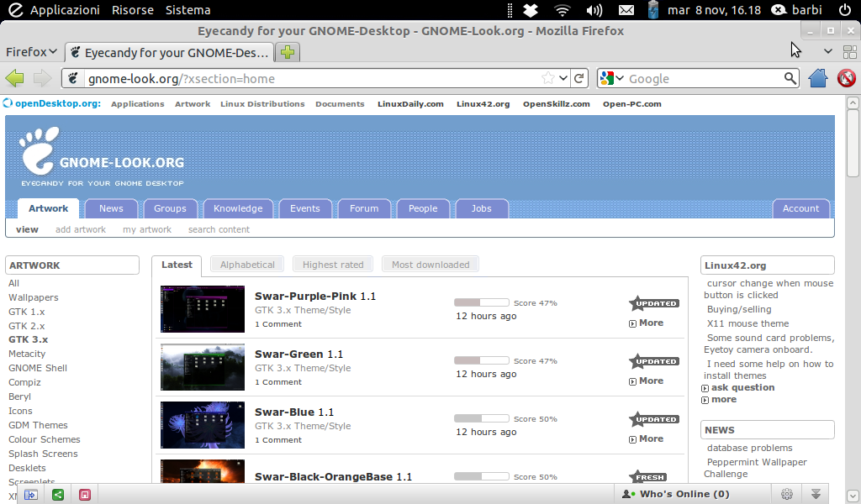Switch to the News tab
The image size is (861, 504).
pos(111,208)
